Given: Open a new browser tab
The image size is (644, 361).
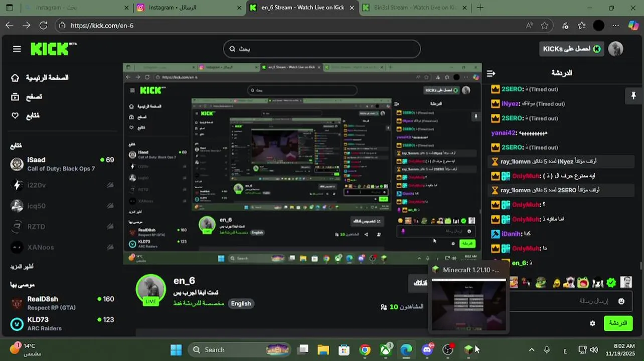Looking at the screenshot, I should click(x=480, y=8).
